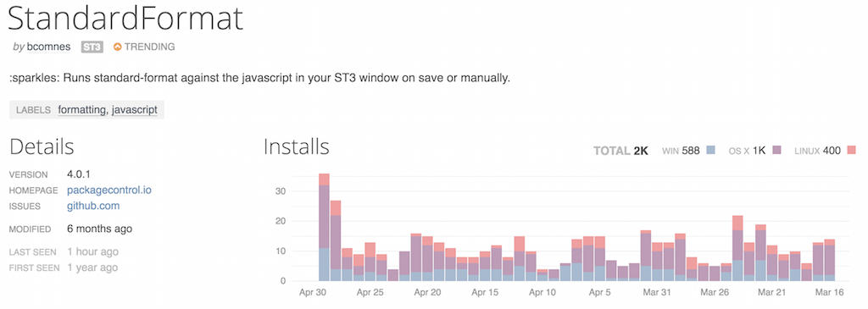Click the tallest bar for Apr 30
Screen dimensions: 868x309
(x=325, y=227)
